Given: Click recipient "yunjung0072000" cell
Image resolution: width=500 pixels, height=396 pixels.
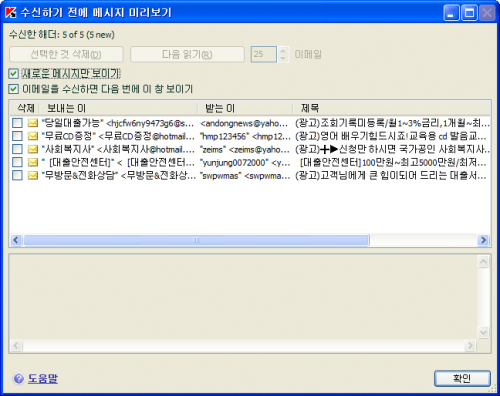Looking at the screenshot, I should click(x=245, y=162).
